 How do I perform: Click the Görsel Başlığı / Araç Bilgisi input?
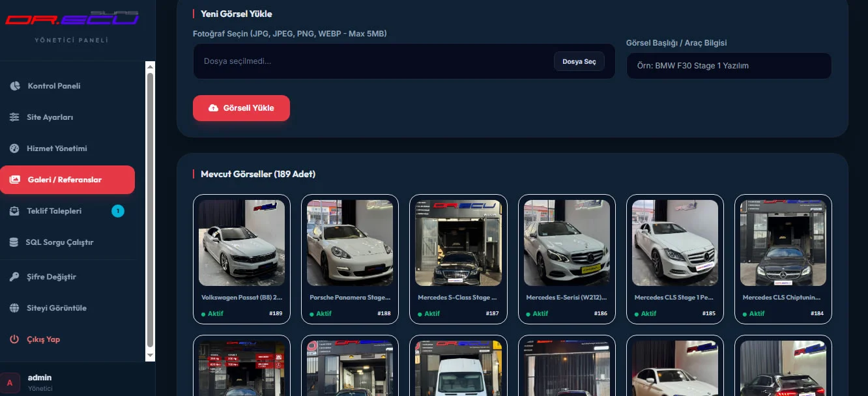click(x=729, y=66)
